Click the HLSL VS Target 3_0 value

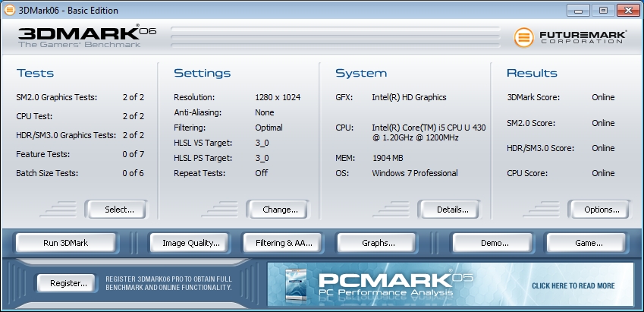(262, 143)
